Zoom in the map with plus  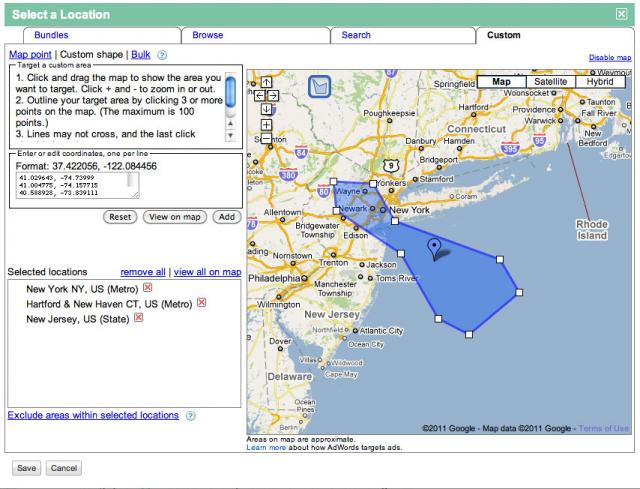click(x=266, y=124)
